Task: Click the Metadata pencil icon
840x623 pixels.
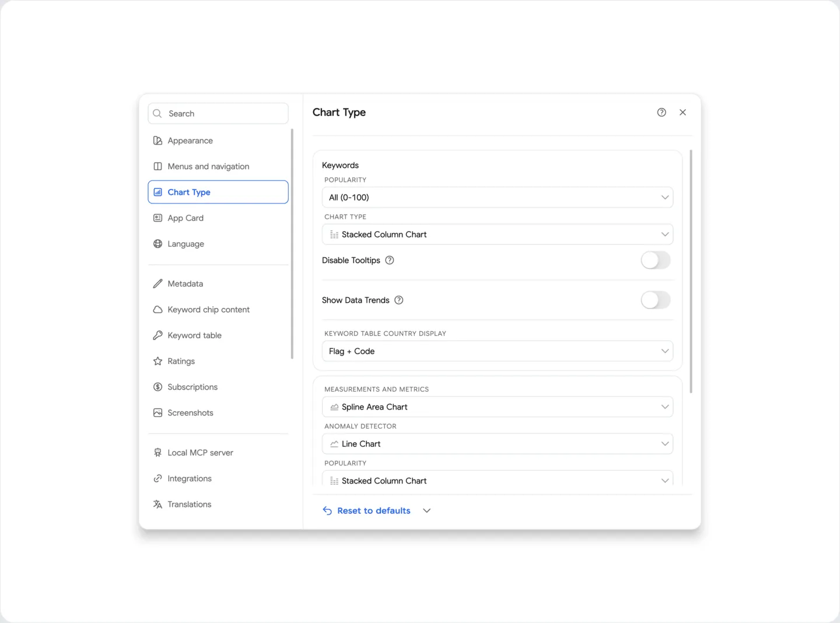Action: pyautogui.click(x=157, y=283)
